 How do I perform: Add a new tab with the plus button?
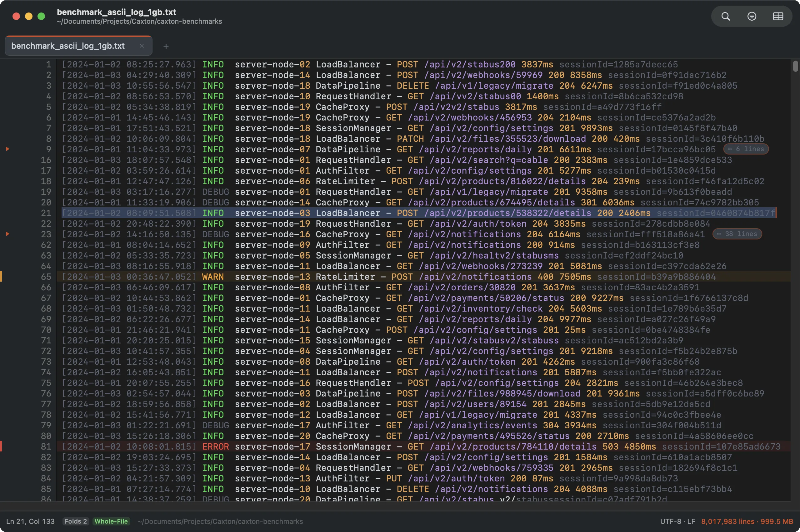pos(166,46)
